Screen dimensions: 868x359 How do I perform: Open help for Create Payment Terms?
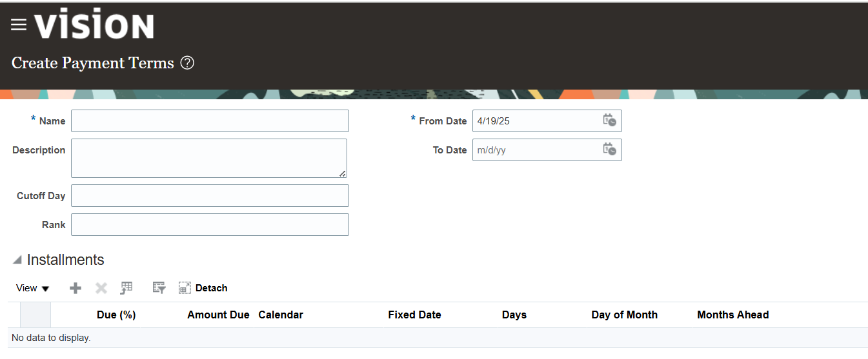(187, 63)
